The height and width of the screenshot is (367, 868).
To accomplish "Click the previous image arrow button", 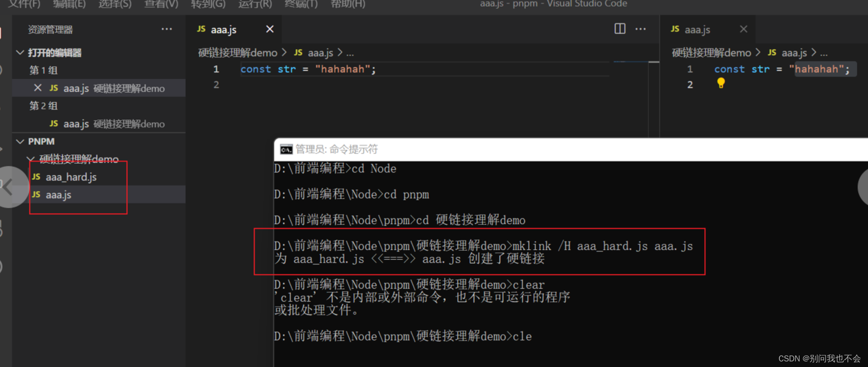I will pos(9,187).
